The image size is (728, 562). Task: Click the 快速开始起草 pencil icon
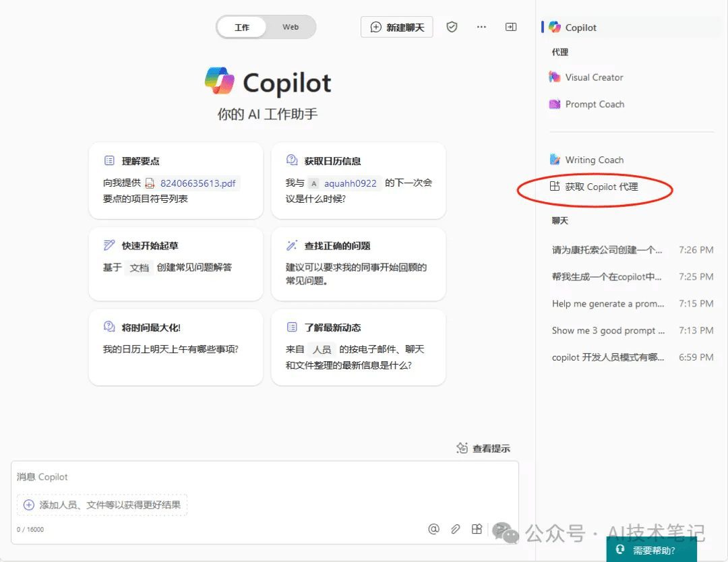109,245
